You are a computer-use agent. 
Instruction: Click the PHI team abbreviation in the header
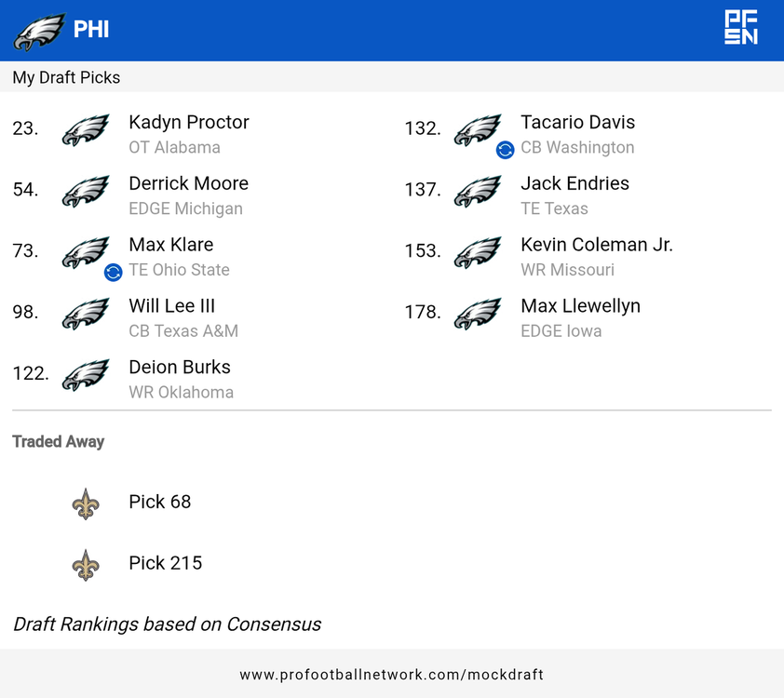click(91, 30)
